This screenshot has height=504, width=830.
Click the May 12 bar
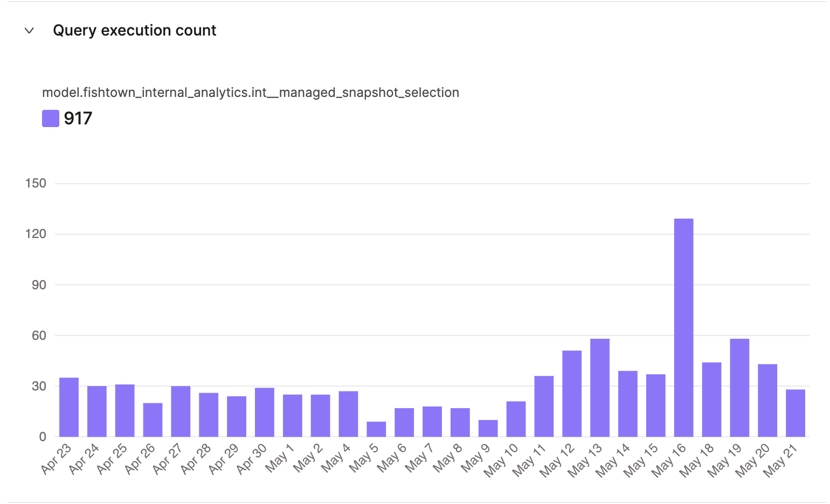pos(572,393)
